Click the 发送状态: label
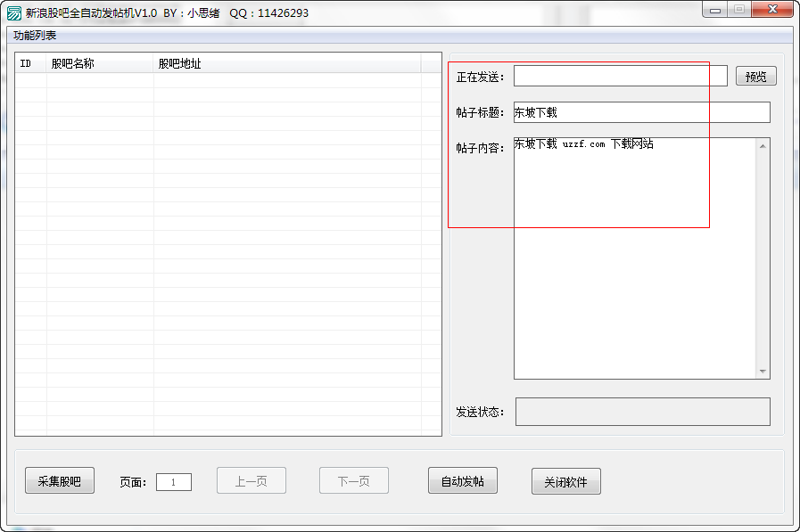Viewport: 800px width, 532px height. pyautogui.click(x=480, y=413)
